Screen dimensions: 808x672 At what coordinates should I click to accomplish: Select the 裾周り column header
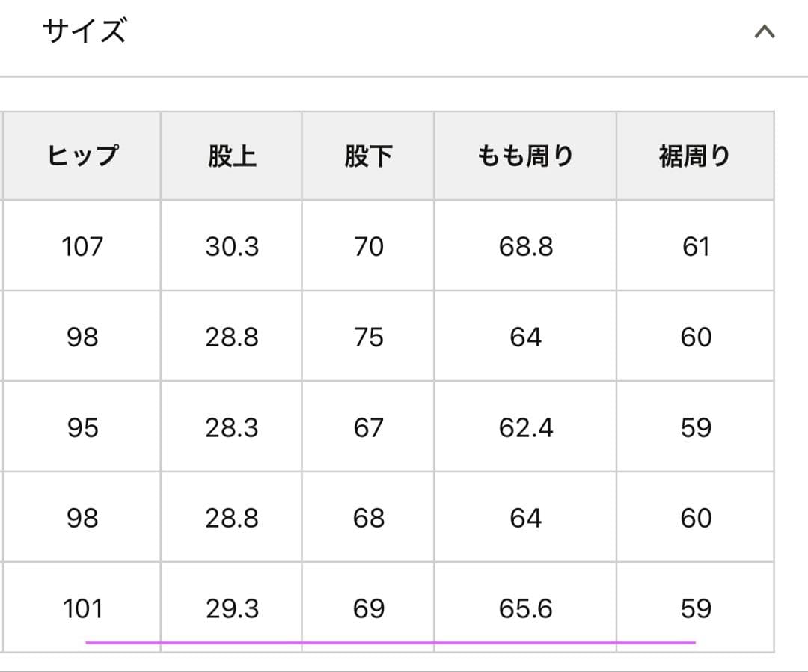695,155
